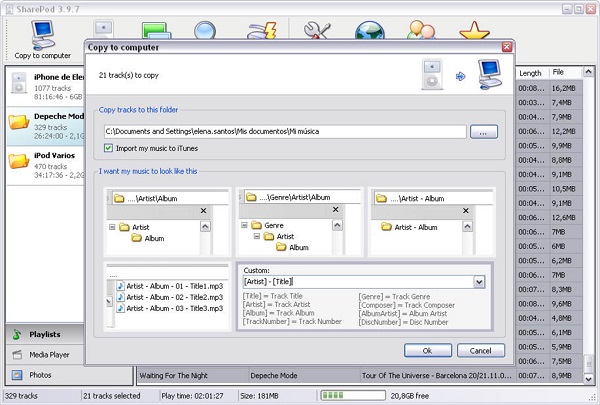Screen dimensions: 600x405
Task: Click the Title3.mp3 music file icon
Action: 121,308
